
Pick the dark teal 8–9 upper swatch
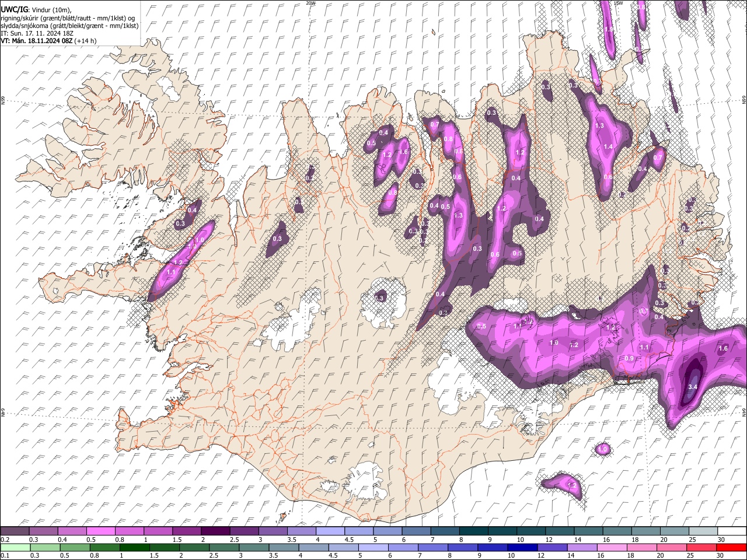[474, 531]
